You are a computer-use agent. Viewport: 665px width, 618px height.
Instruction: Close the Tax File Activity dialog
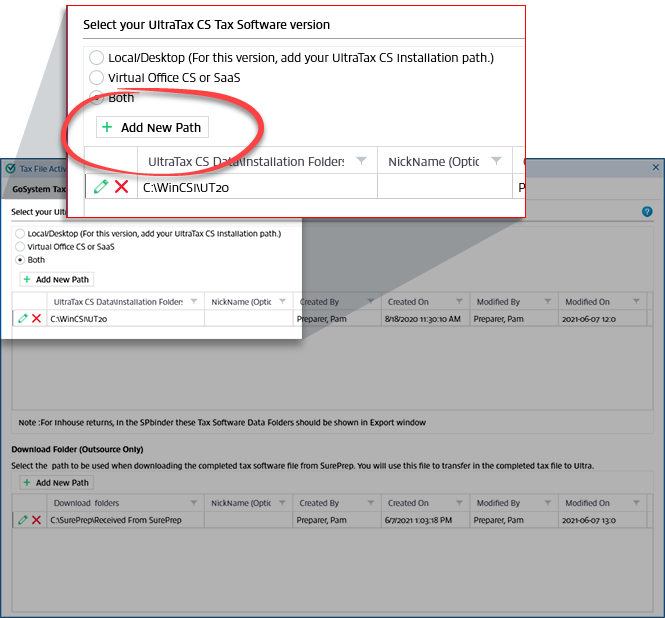pos(656,167)
